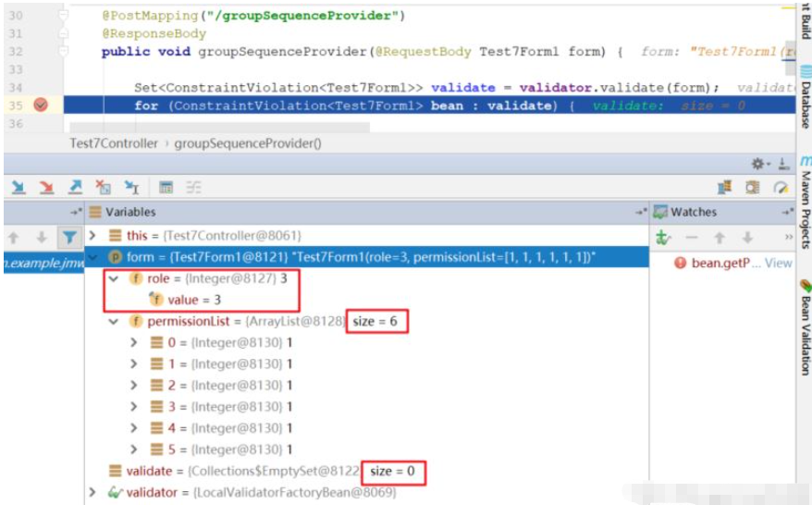Toggle the breakpoint on line 35
The image size is (812, 505).
pos(41,105)
